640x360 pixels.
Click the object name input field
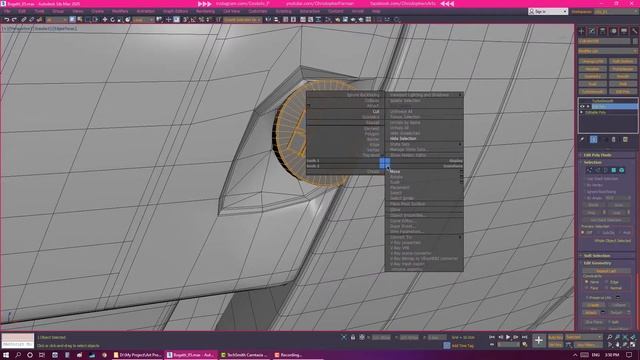click(604, 41)
